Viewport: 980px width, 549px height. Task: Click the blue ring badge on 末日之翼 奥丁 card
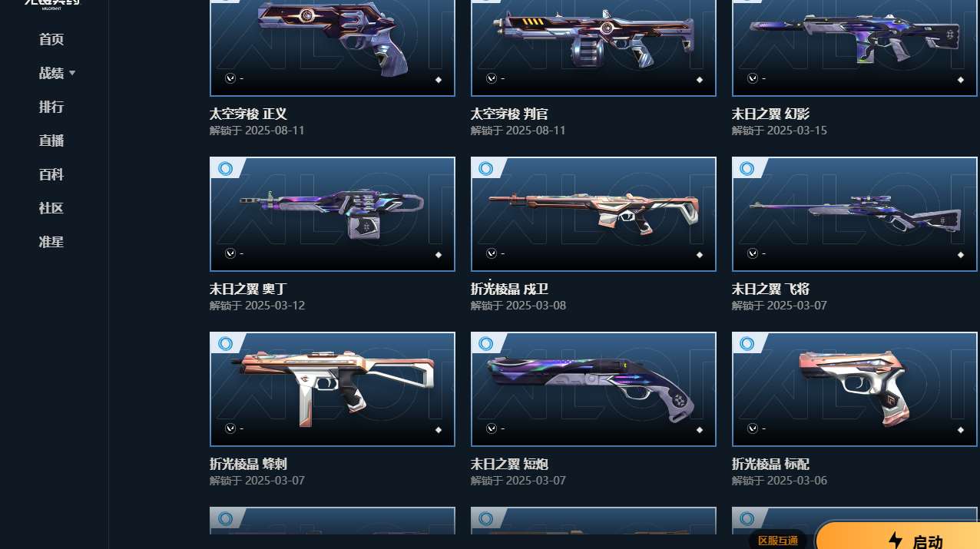click(226, 168)
